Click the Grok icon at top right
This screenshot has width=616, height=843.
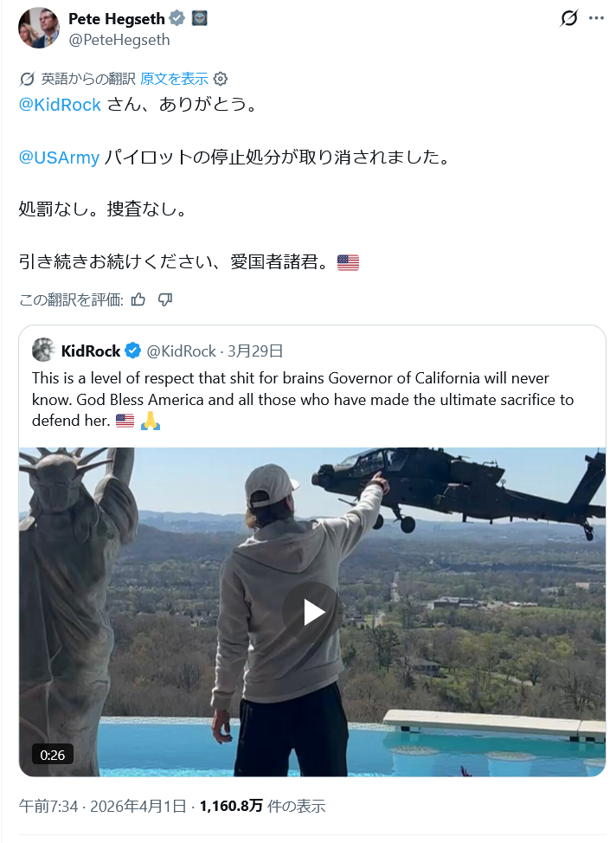(x=568, y=18)
